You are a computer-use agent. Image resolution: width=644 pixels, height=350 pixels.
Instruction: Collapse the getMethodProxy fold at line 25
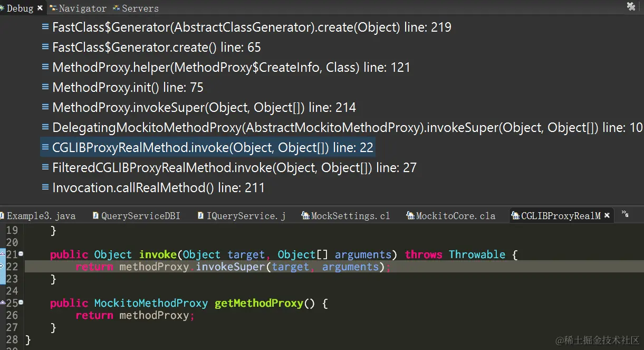21,302
